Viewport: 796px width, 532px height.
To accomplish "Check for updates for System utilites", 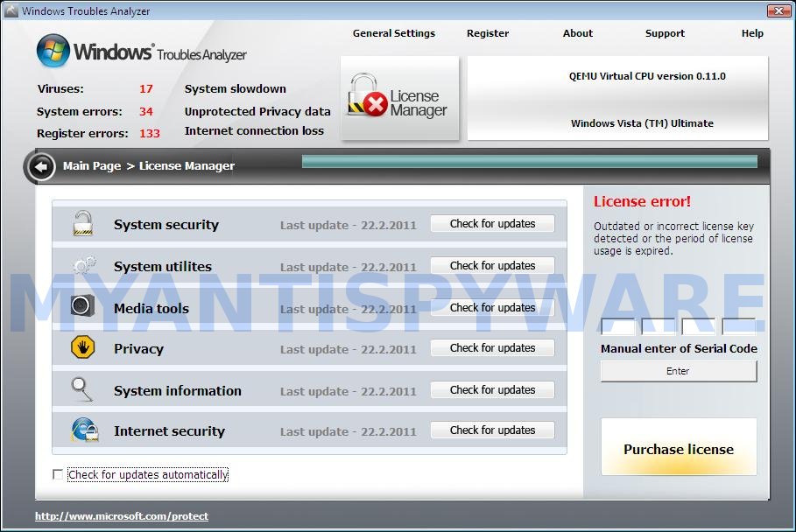I will [x=492, y=266].
